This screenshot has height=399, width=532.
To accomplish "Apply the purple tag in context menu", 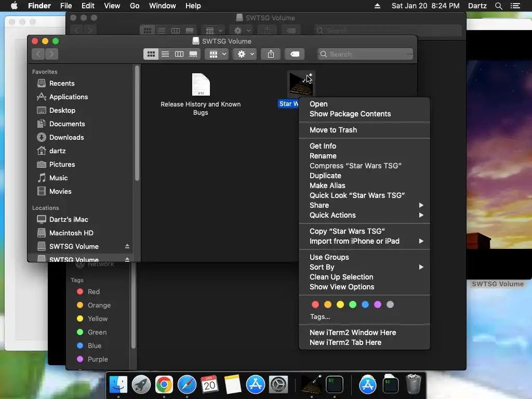I will coord(378,304).
